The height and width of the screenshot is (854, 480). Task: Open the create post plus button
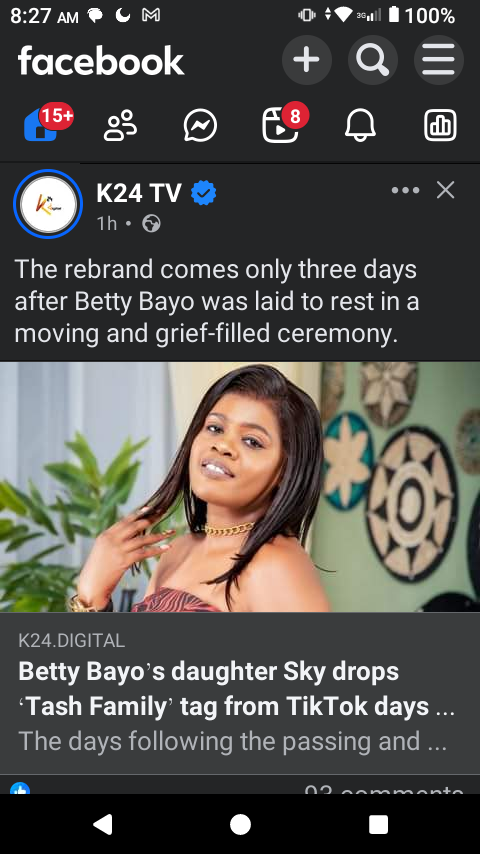(307, 60)
